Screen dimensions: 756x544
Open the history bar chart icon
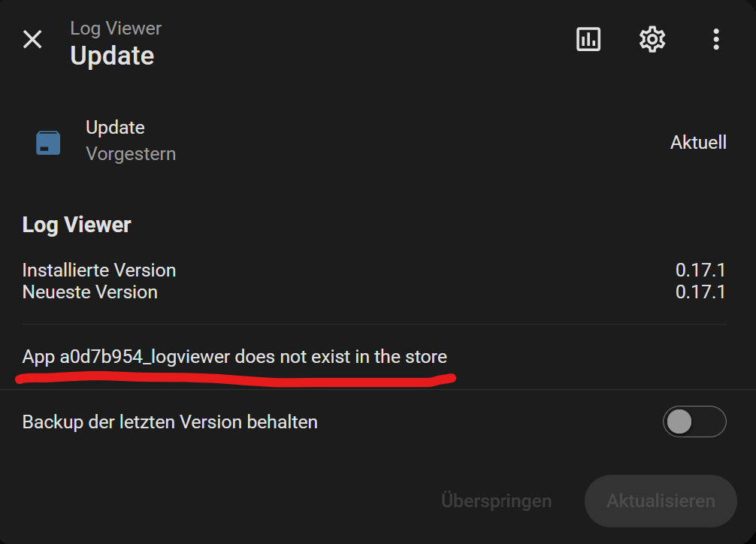click(x=588, y=39)
